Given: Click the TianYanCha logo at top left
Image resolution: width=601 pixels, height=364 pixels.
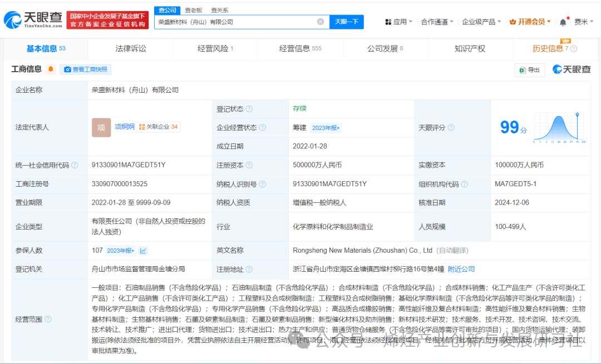Looking at the screenshot, I should pyautogui.click(x=33, y=19).
